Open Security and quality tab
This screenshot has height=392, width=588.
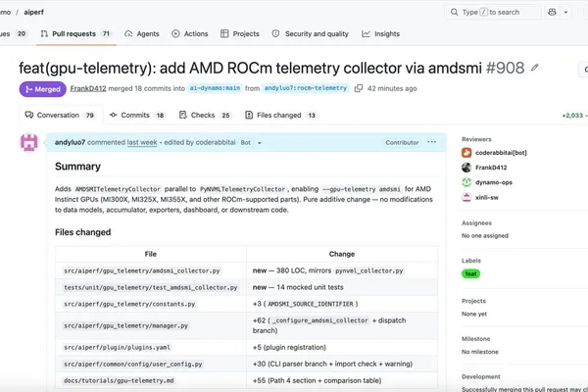tap(310, 33)
